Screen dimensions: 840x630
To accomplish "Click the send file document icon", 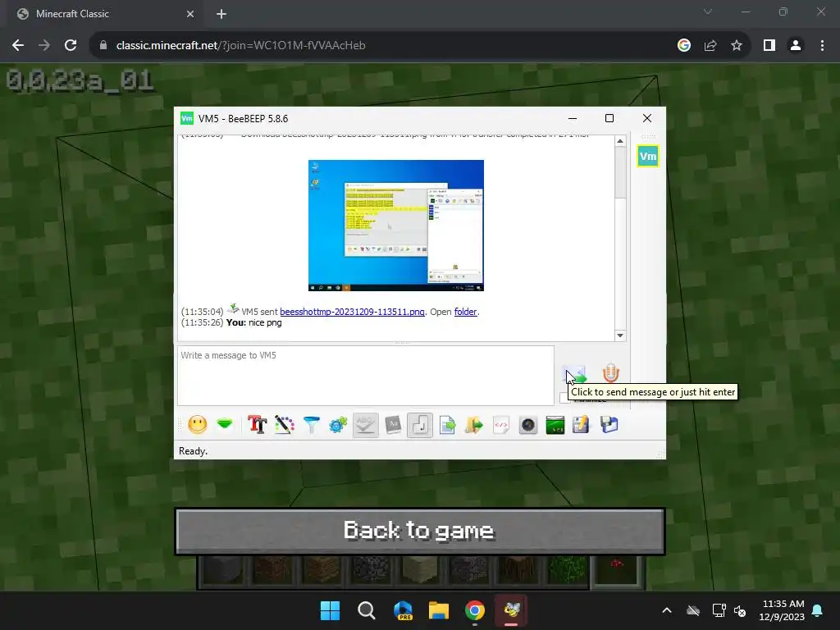I will pyautogui.click(x=447, y=425).
